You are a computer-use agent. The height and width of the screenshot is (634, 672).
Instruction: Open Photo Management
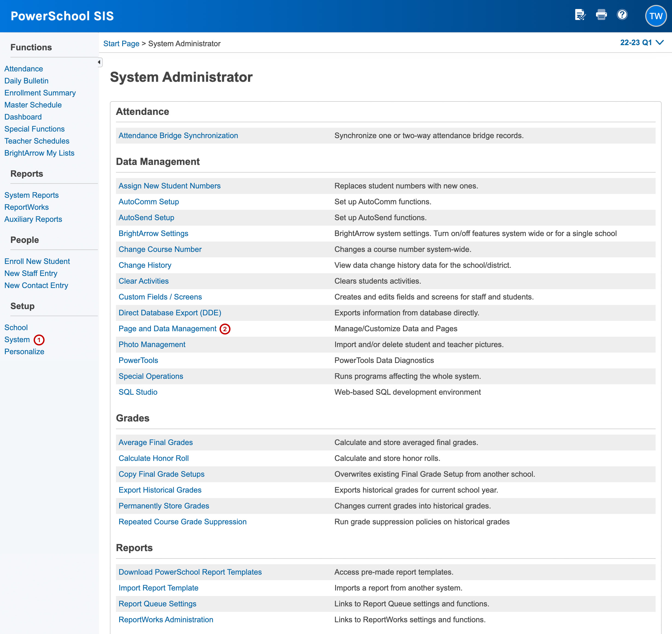point(152,345)
